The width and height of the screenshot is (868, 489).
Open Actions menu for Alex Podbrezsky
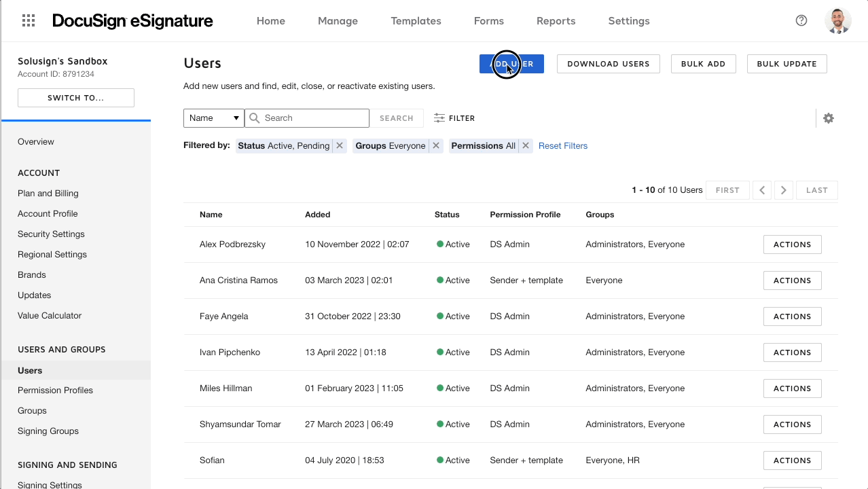(793, 244)
